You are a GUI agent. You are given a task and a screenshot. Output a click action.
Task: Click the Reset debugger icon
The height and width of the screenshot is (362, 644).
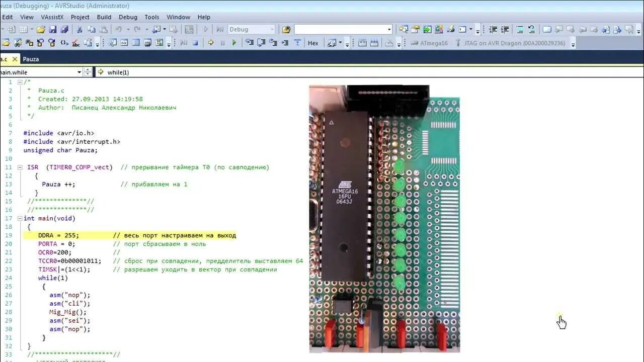297,43
